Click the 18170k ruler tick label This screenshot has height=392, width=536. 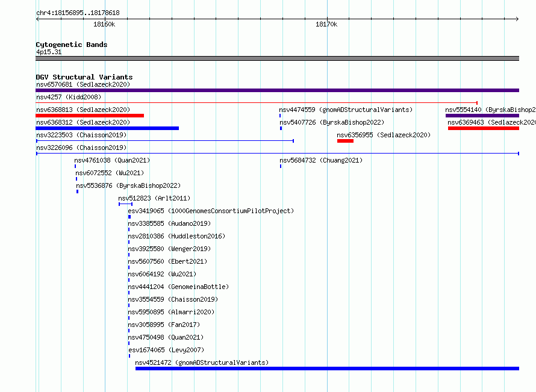[326, 24]
